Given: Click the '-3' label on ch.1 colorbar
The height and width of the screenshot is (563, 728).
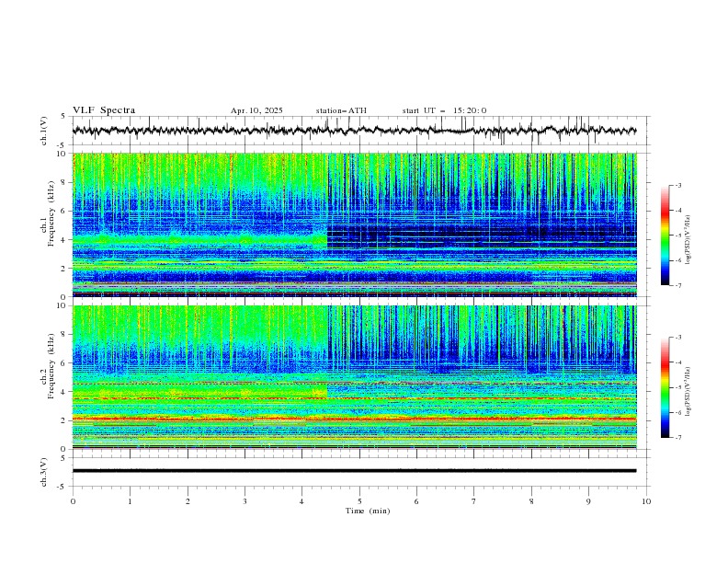Looking at the screenshot, I should (x=677, y=185).
